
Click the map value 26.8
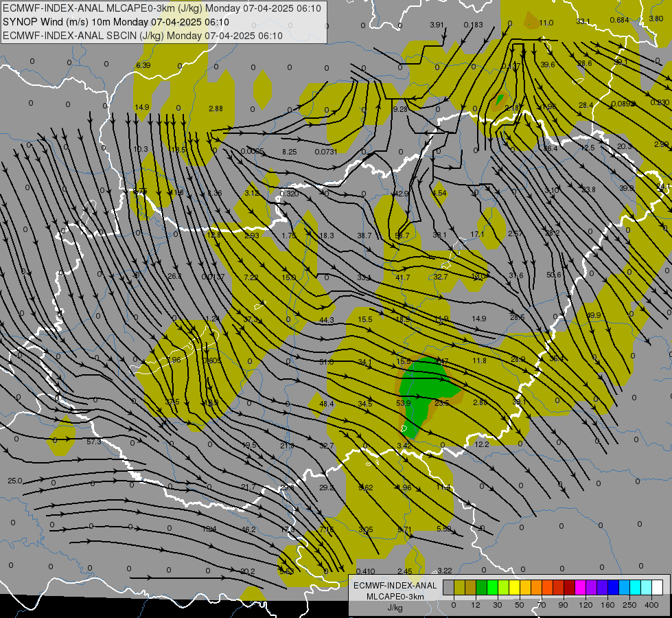point(174,276)
